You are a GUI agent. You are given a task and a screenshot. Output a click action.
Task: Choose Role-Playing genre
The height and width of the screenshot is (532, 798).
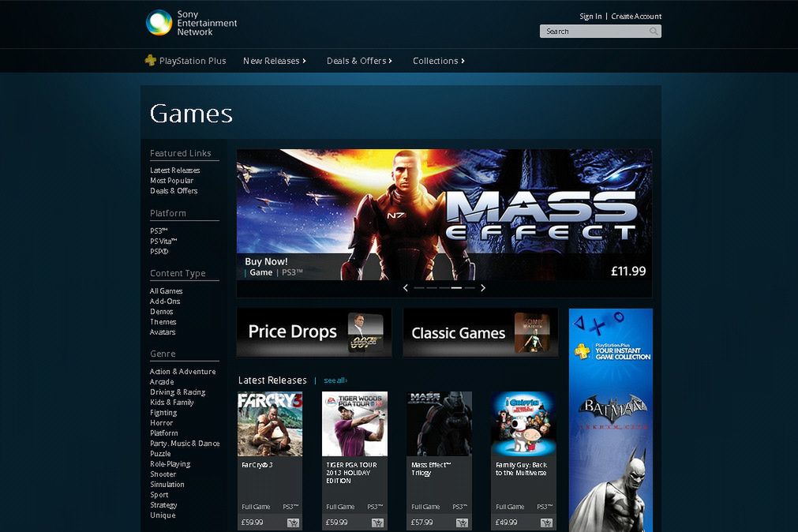pyautogui.click(x=170, y=464)
